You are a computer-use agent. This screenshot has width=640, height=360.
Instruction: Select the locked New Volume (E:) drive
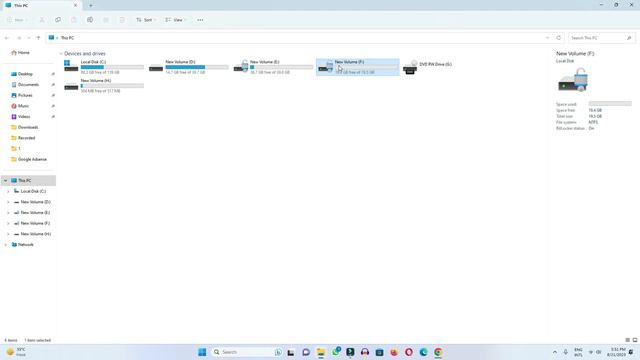(273, 67)
